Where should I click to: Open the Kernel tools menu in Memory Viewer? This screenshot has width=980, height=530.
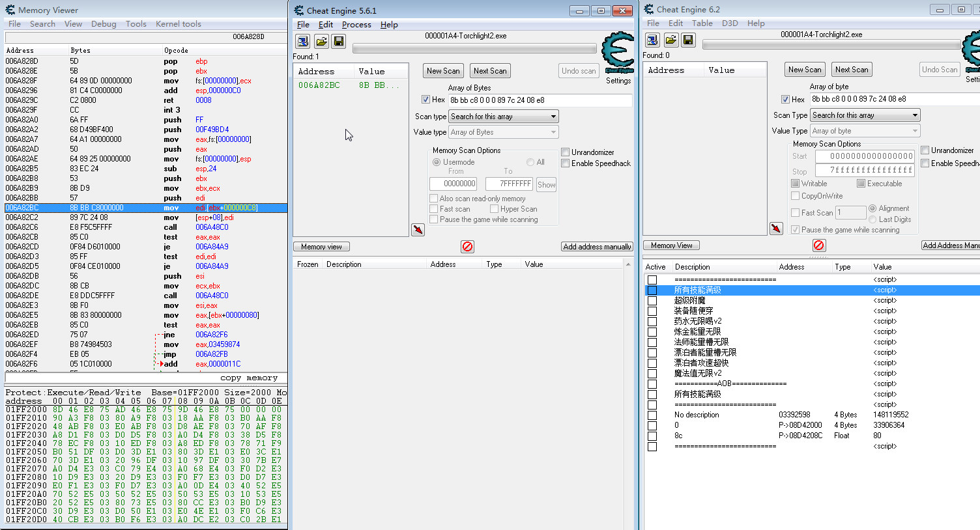coord(178,23)
